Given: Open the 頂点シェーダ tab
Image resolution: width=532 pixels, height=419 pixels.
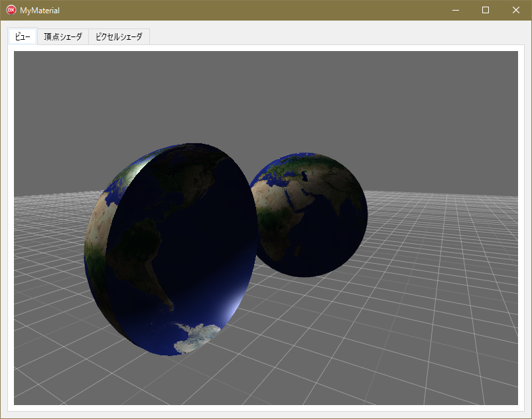Looking at the screenshot, I should pos(63,36).
